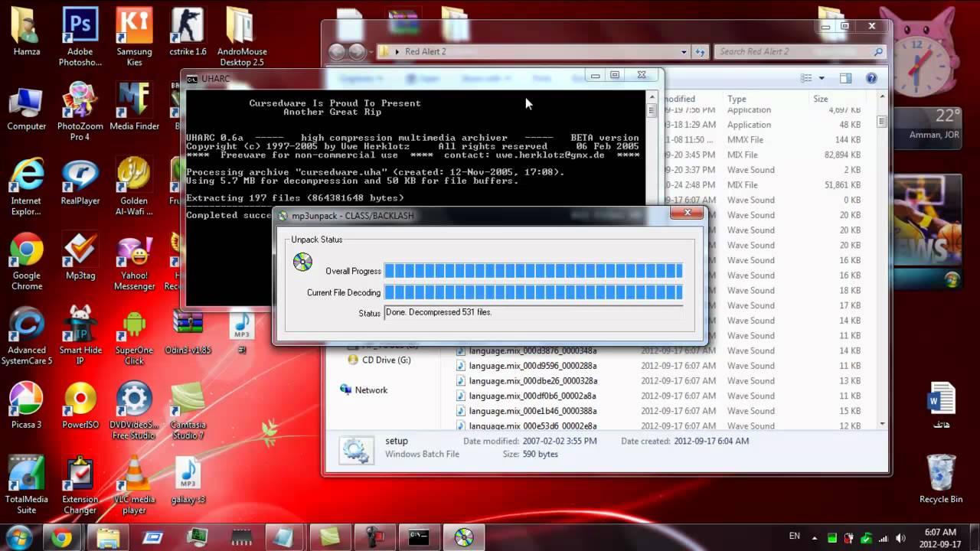Select the Media Finder desktop icon

pyautogui.click(x=134, y=107)
